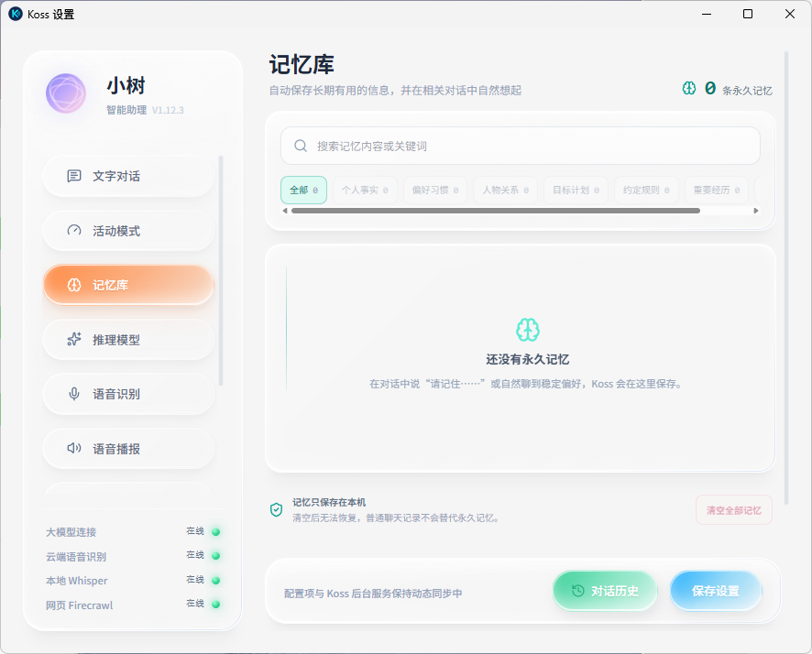Open 语音播报 settings
The width and height of the screenshot is (812, 654).
128,449
